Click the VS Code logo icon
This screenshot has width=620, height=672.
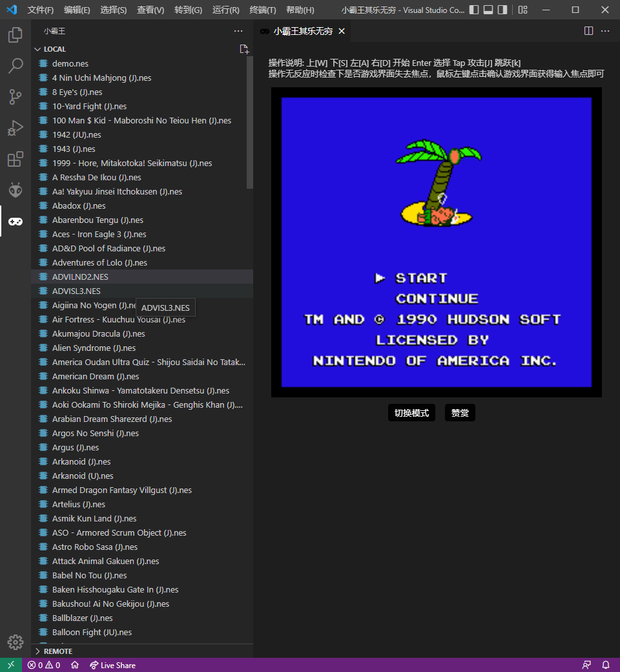[12, 10]
